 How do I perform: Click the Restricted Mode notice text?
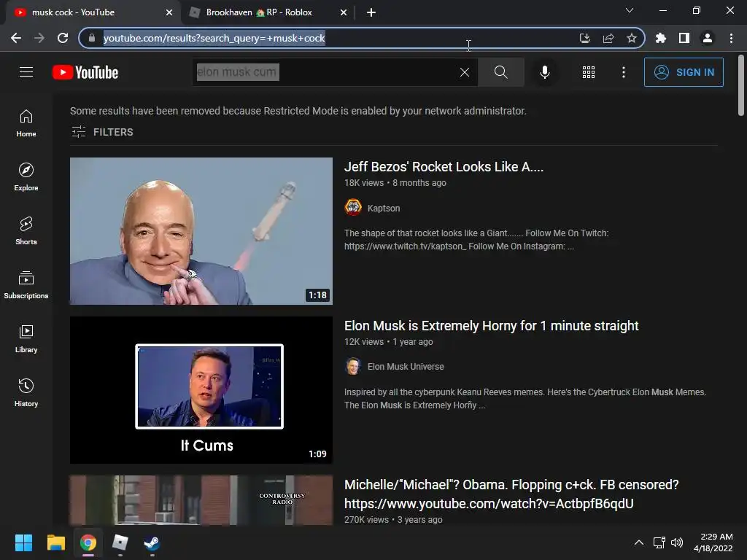coord(298,111)
